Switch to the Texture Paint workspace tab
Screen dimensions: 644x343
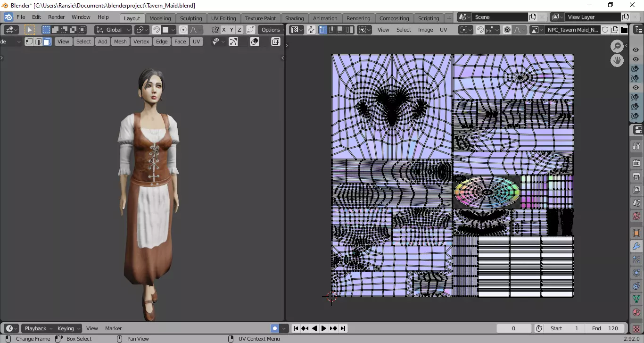tap(260, 18)
